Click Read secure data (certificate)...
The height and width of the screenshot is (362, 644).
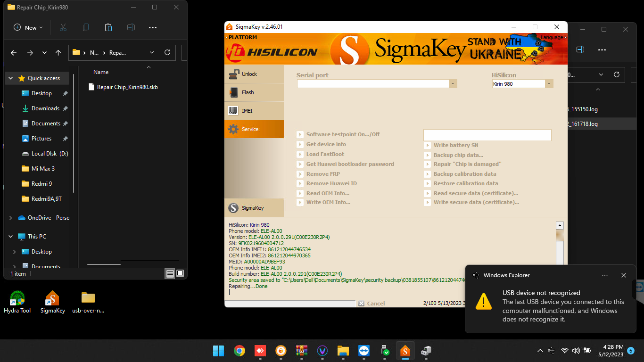click(471, 193)
